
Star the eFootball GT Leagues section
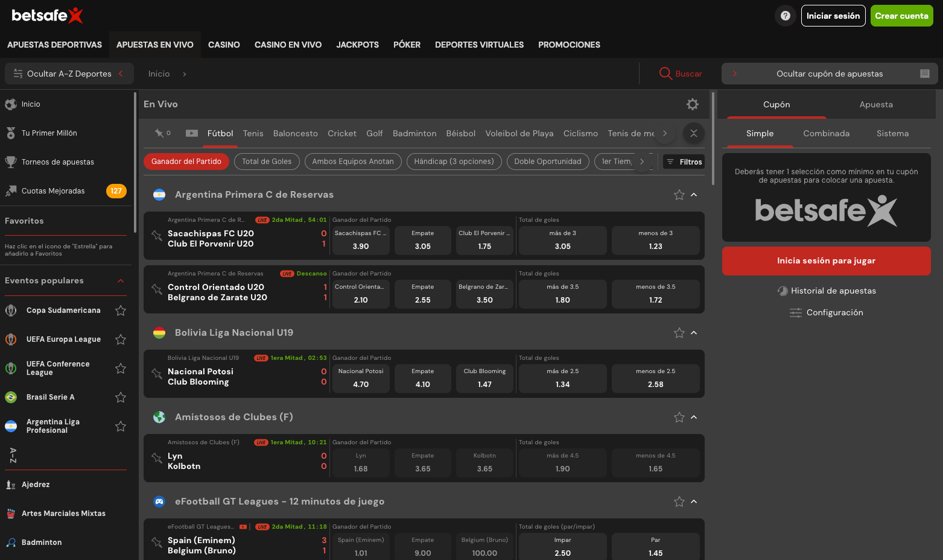(679, 502)
